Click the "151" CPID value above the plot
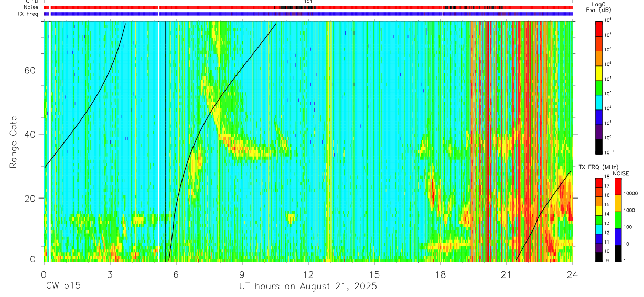This screenshot has height=297, width=644. 308,2
